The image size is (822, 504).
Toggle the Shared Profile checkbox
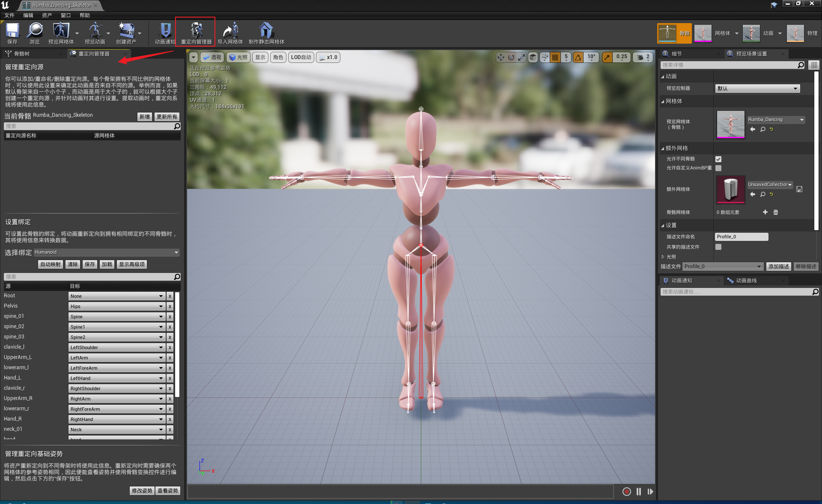[x=718, y=247]
